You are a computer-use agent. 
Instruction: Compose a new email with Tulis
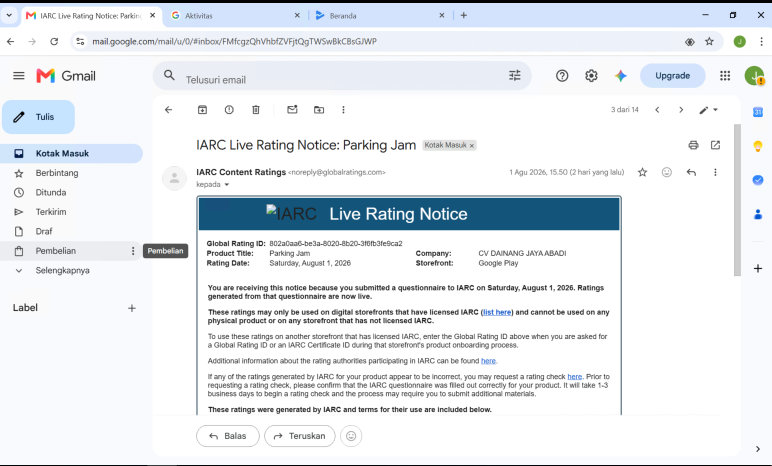coord(38,117)
